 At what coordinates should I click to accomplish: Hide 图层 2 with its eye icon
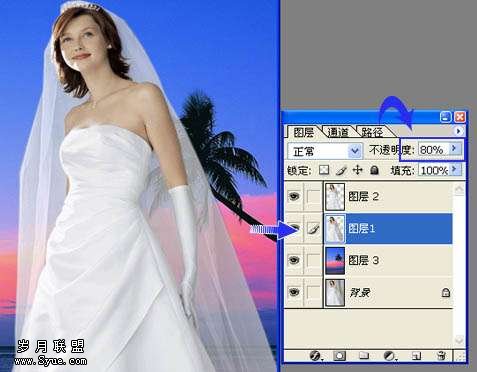coord(294,196)
